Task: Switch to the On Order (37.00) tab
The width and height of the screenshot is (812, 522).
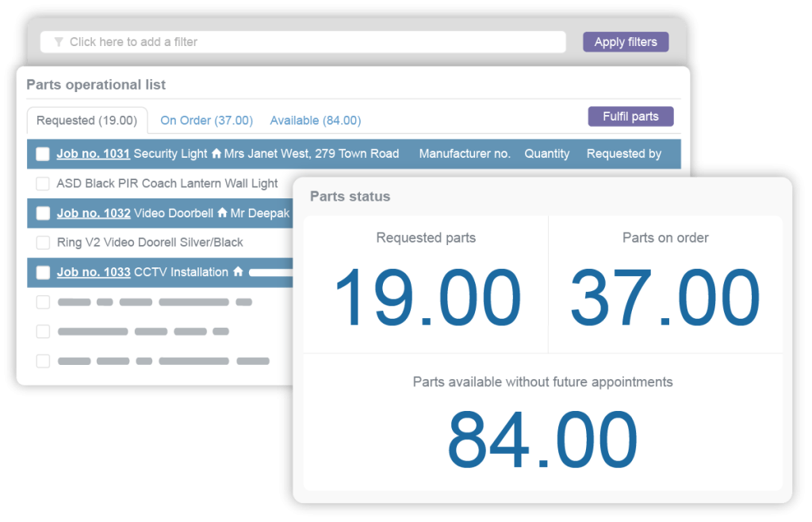Action: tap(206, 120)
